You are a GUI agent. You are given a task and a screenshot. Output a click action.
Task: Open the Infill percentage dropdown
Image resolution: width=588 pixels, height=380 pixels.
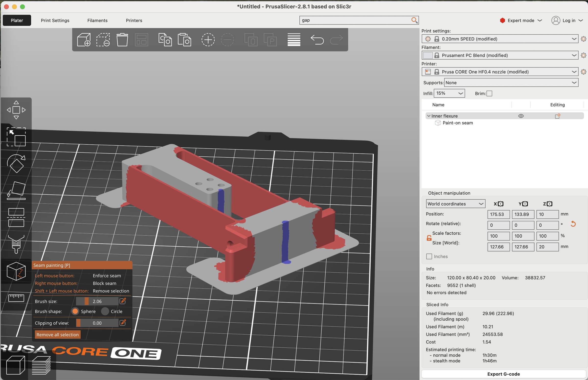click(449, 93)
